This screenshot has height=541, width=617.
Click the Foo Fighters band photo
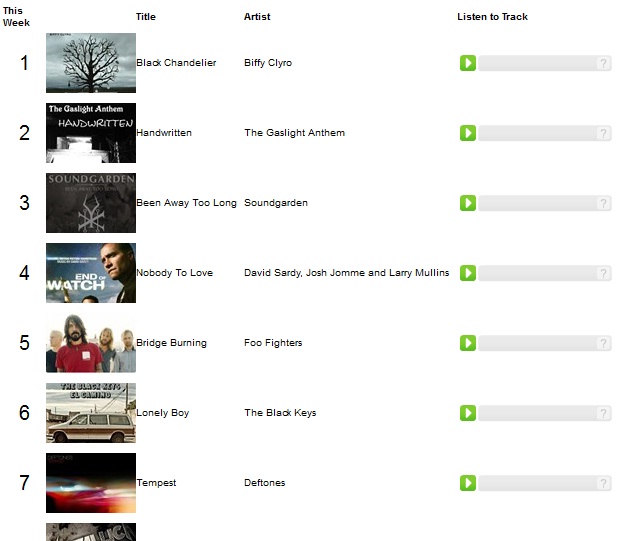point(91,343)
